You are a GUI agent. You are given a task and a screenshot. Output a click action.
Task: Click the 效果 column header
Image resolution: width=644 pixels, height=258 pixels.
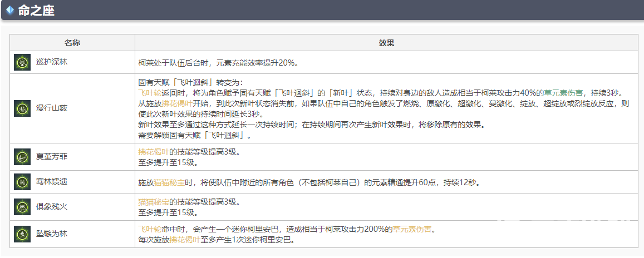click(x=386, y=43)
